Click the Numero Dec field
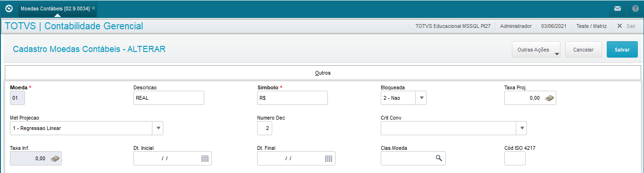Viewport: 644px width, 173px height. click(265, 128)
